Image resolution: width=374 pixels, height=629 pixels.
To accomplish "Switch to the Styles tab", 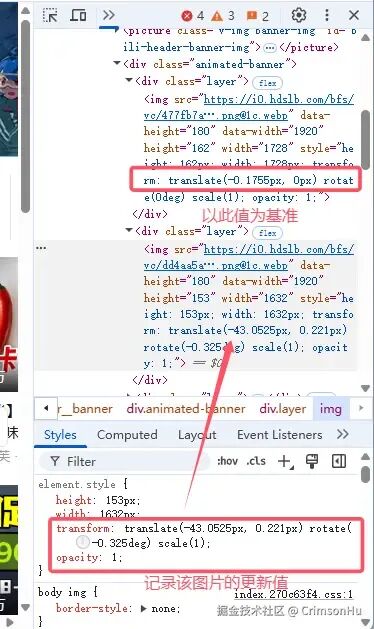I will [x=60, y=435].
